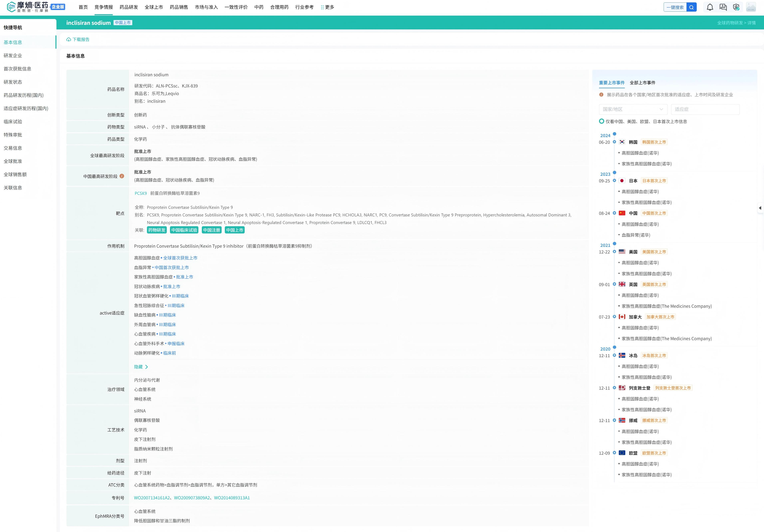Click the 中国临床试验 related tag

pyautogui.click(x=184, y=230)
